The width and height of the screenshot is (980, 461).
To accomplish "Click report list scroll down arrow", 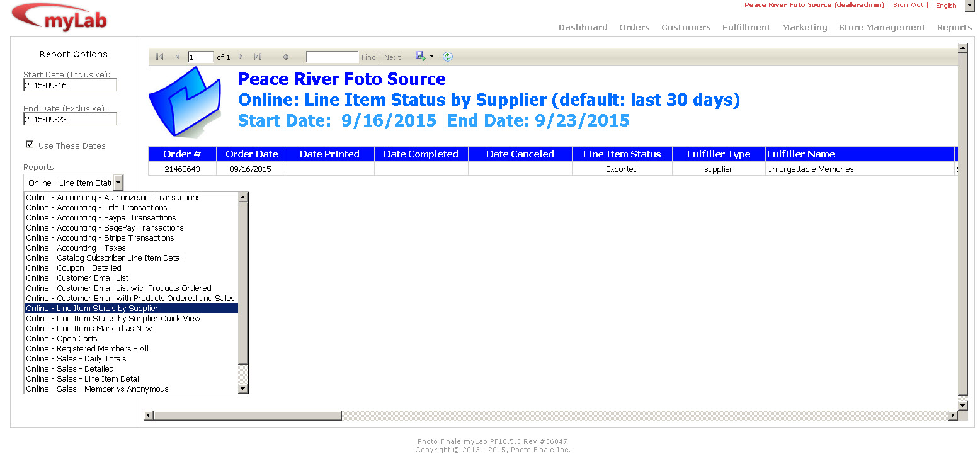I will 243,389.
